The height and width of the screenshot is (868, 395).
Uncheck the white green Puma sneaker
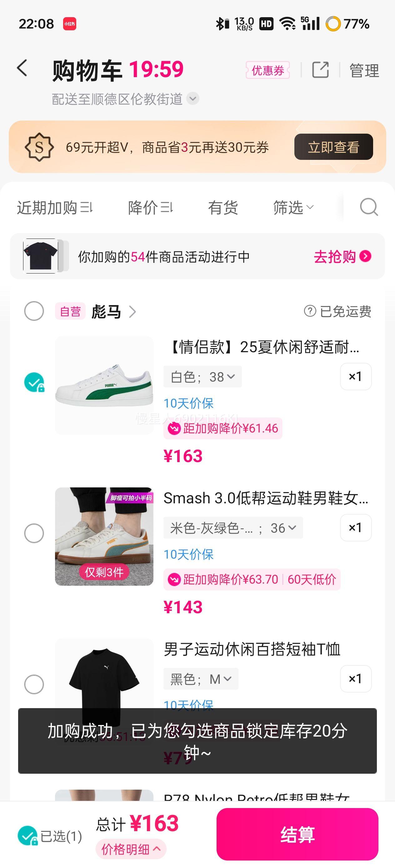[x=34, y=382]
